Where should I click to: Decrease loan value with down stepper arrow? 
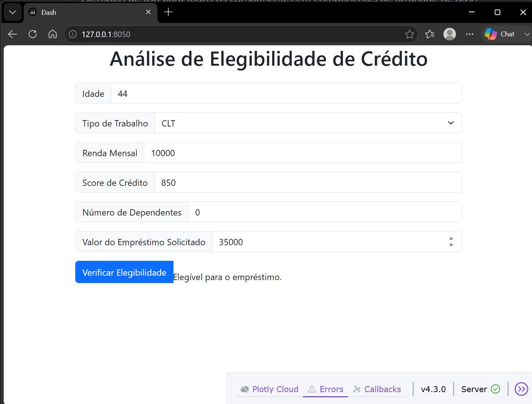[451, 245]
